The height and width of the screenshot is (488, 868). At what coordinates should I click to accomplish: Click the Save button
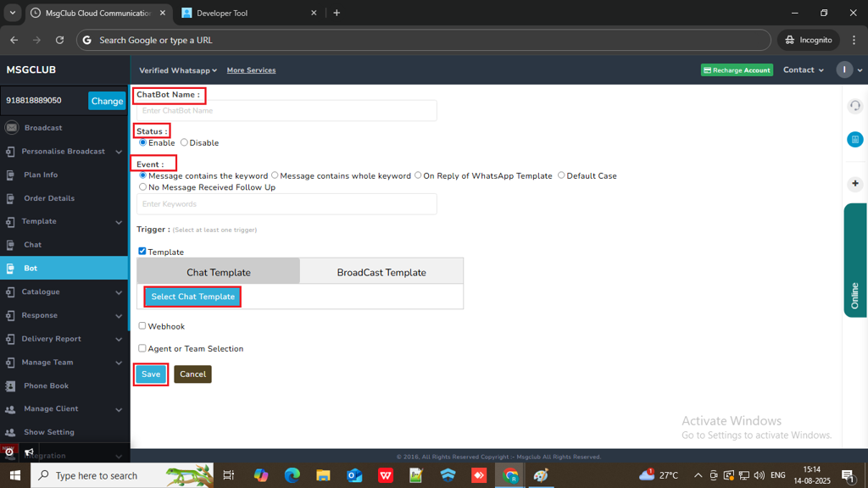tap(151, 374)
